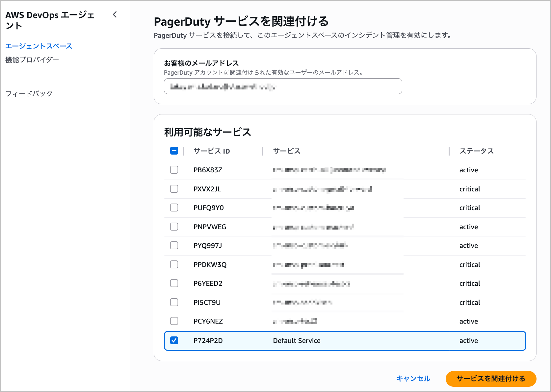The height and width of the screenshot is (392, 551).
Task: Click the ステータス column header
Action: [476, 151]
